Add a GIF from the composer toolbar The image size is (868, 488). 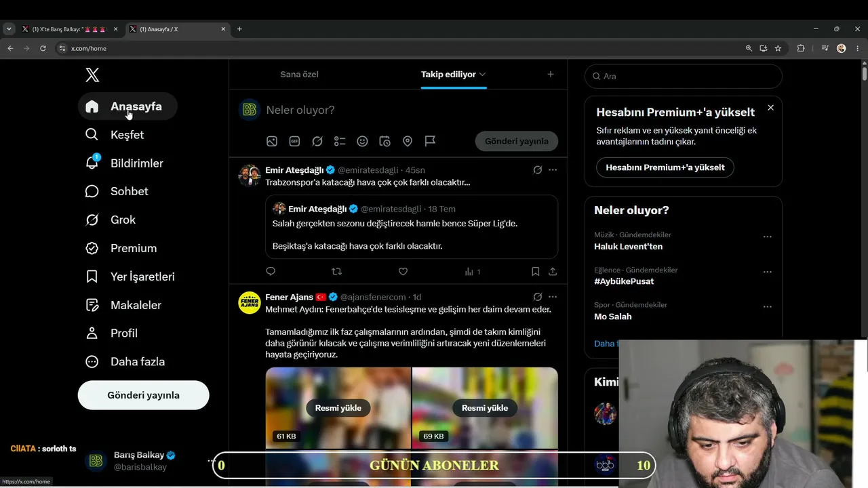pos(294,141)
